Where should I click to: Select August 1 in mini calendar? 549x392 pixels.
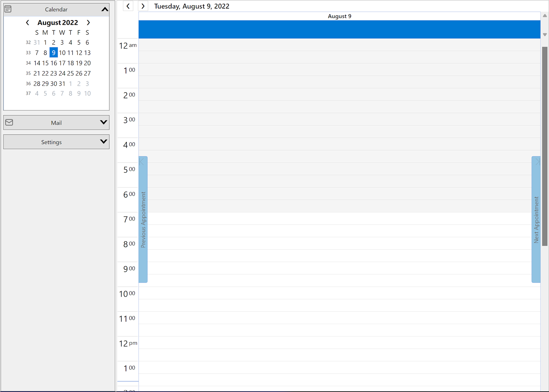click(x=45, y=43)
